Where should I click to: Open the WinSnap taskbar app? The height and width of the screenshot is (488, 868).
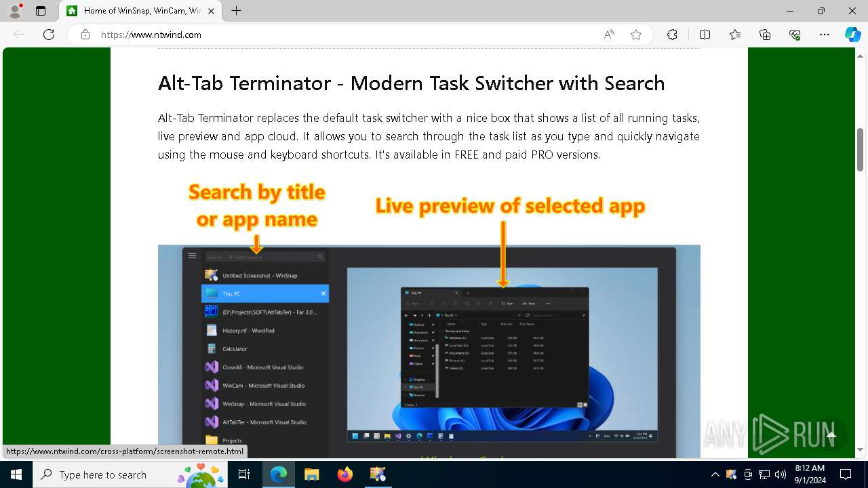pyautogui.click(x=378, y=474)
